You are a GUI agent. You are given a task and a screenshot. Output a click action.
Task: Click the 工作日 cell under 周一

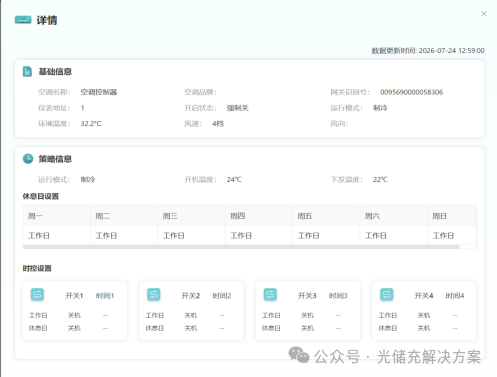57,236
